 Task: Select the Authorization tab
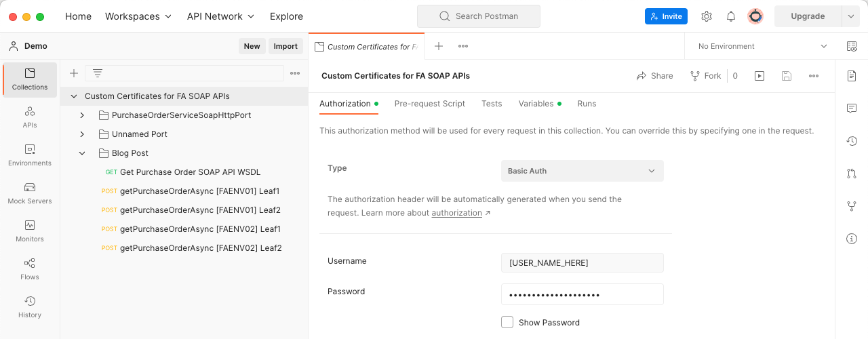pyautogui.click(x=349, y=104)
